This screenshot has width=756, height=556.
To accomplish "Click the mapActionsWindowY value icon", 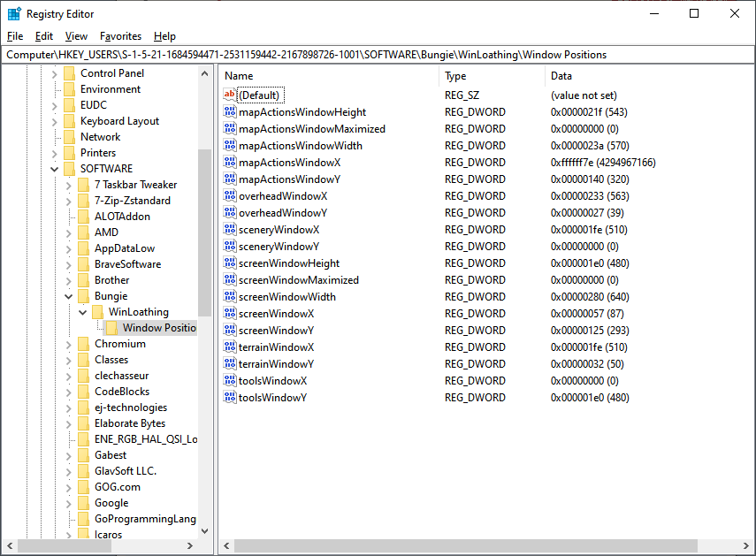I will tap(230, 179).
